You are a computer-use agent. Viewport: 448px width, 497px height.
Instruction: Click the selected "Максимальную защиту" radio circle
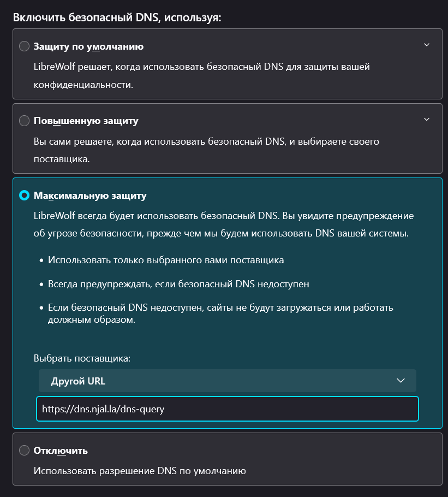(x=24, y=195)
